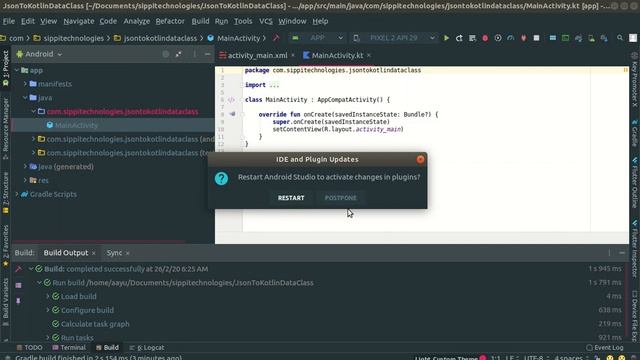The height and width of the screenshot is (360, 640).
Task: Select the Calculate task graph row
Action: point(95,324)
